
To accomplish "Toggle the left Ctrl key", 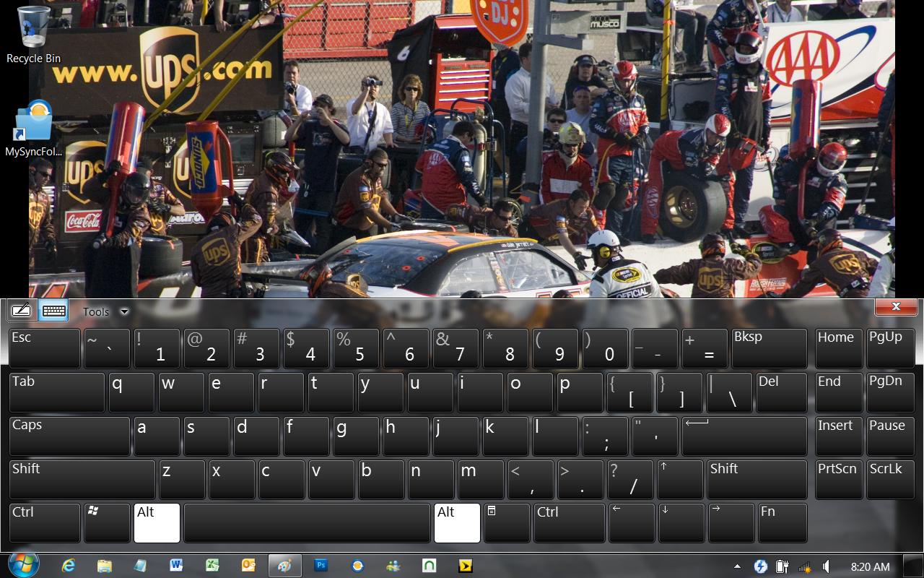I will coord(45,523).
